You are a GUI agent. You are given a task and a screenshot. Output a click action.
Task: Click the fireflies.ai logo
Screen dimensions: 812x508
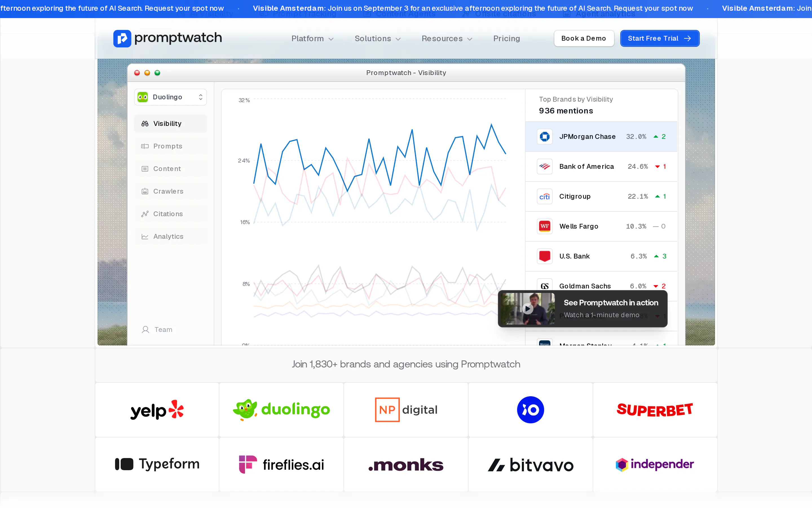[281, 464]
